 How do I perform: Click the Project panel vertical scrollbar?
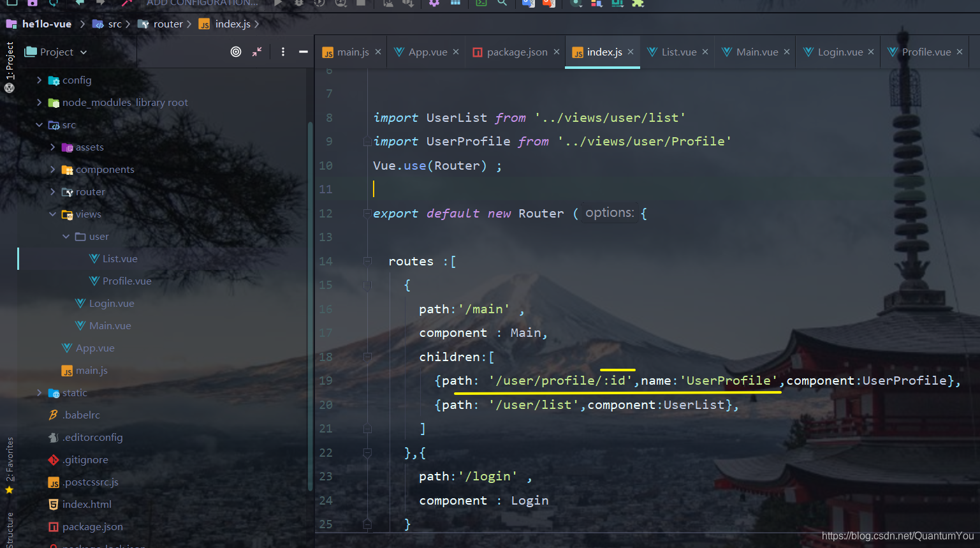point(311,306)
